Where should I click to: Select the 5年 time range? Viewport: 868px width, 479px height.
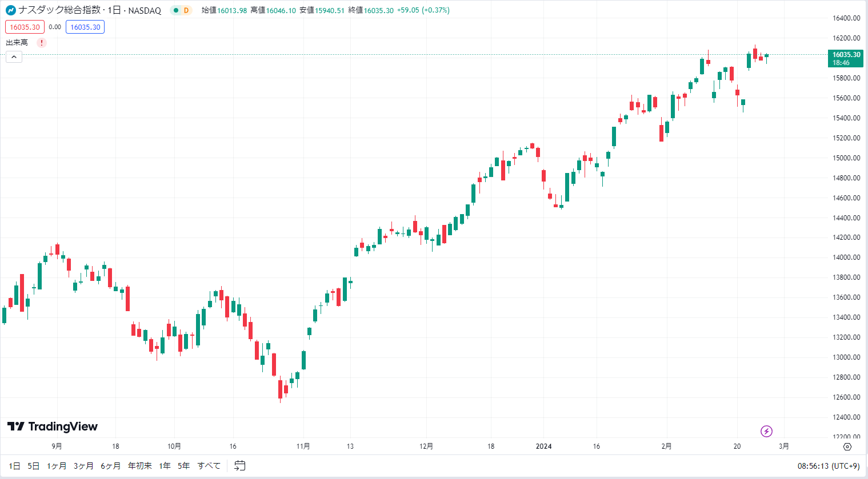pos(183,466)
